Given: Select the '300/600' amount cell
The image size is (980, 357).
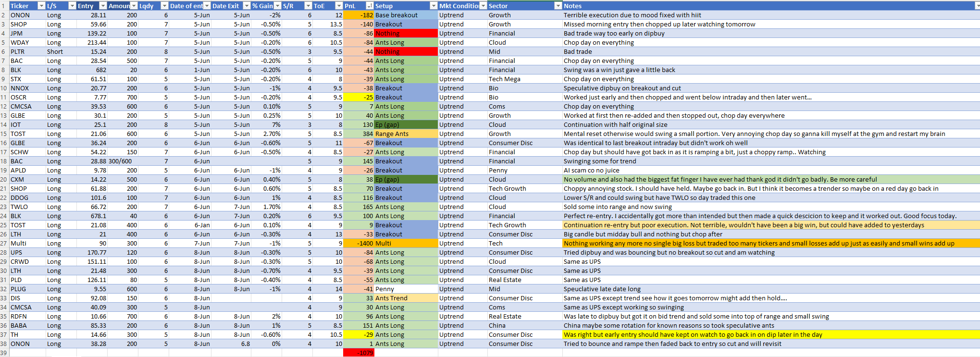Looking at the screenshot, I should (x=123, y=161).
